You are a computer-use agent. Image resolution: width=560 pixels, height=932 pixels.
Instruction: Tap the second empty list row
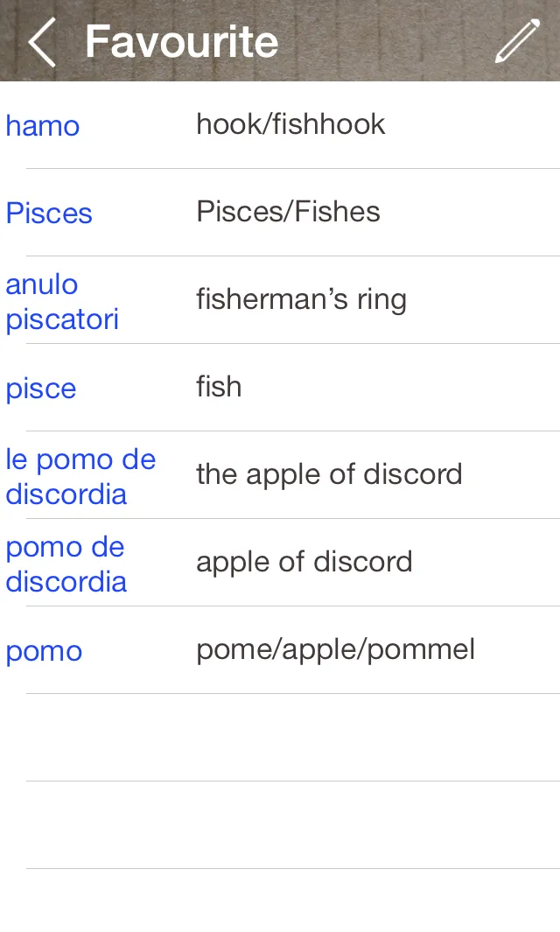(x=280, y=824)
